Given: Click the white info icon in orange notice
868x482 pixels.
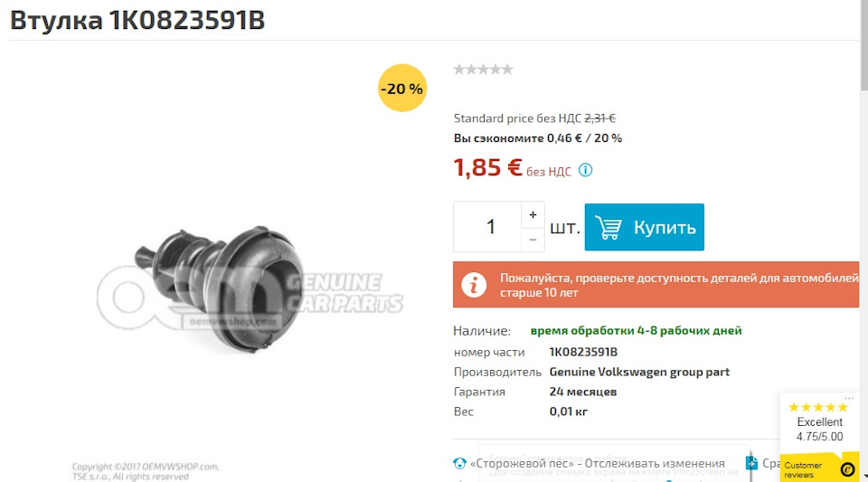Looking at the screenshot, I should (x=474, y=285).
